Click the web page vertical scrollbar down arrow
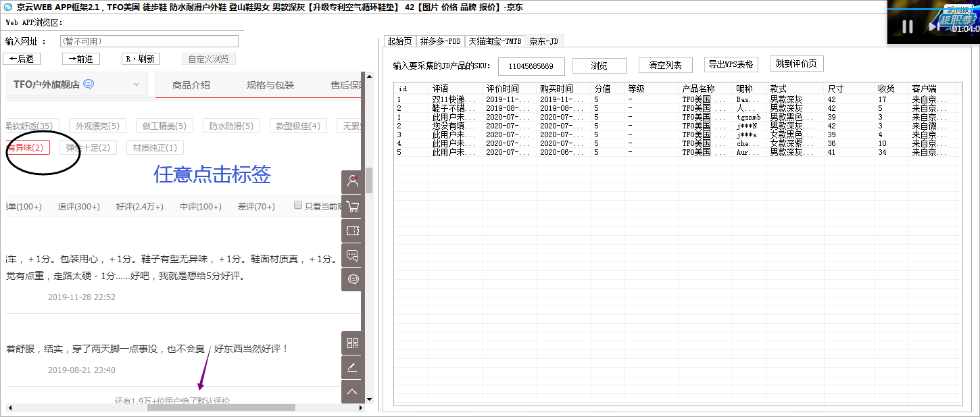This screenshot has width=980, height=417. pos(369,399)
